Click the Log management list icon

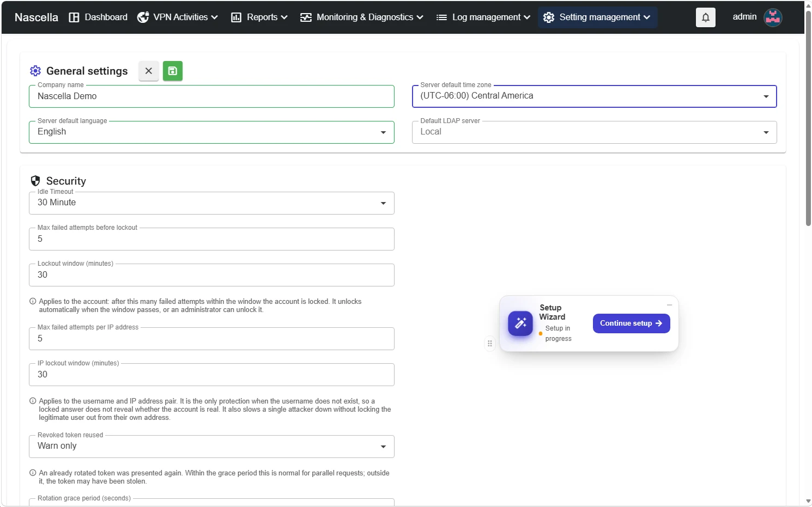(x=441, y=17)
